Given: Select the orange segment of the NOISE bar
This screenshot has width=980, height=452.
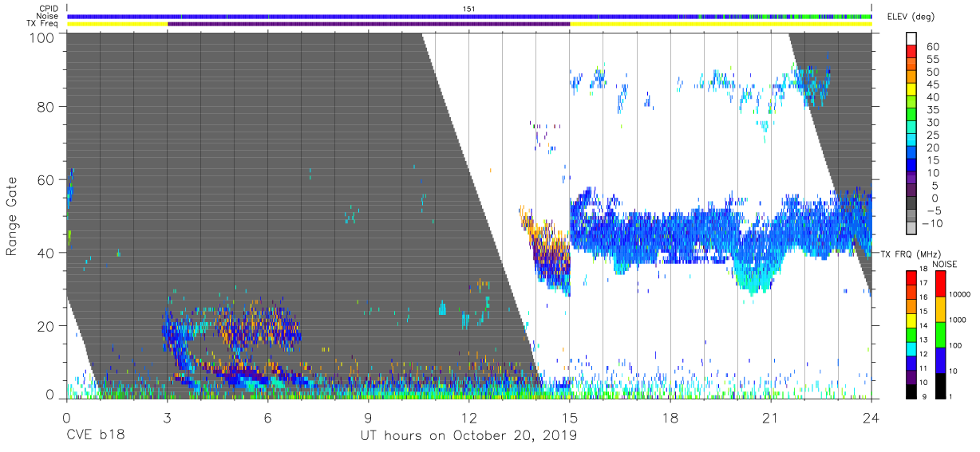Looking at the screenshot, I should pos(940,310).
